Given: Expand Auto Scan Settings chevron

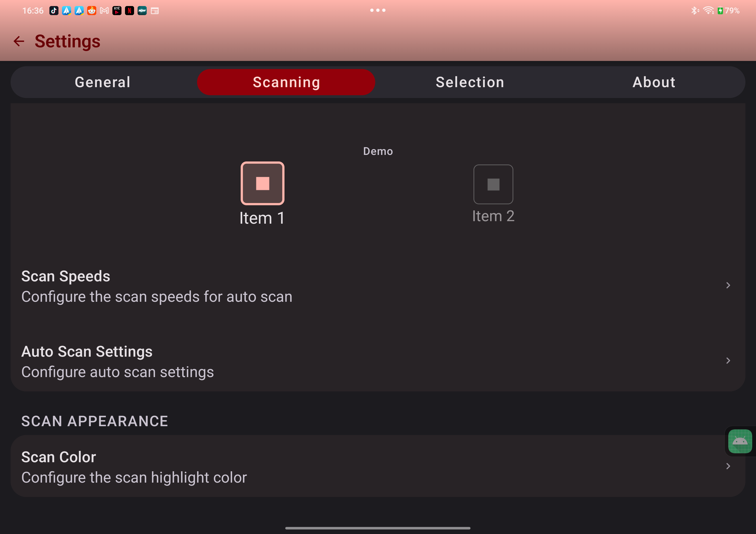Looking at the screenshot, I should (728, 361).
